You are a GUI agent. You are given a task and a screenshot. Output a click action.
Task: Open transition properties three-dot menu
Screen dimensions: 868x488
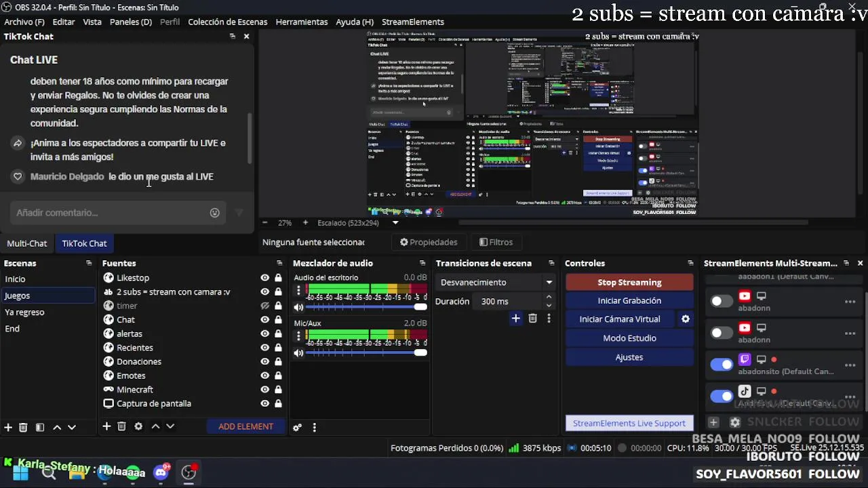549,318
